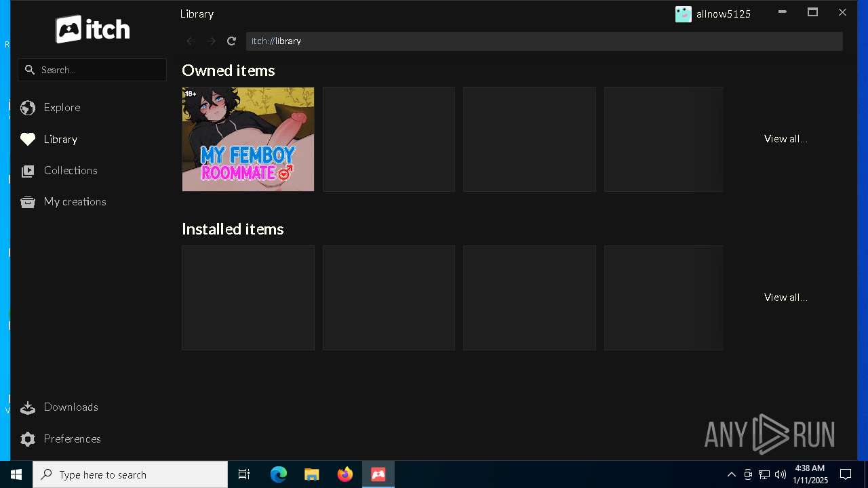Click the Downloads tray icon
The image size is (868, 488).
click(x=28, y=407)
